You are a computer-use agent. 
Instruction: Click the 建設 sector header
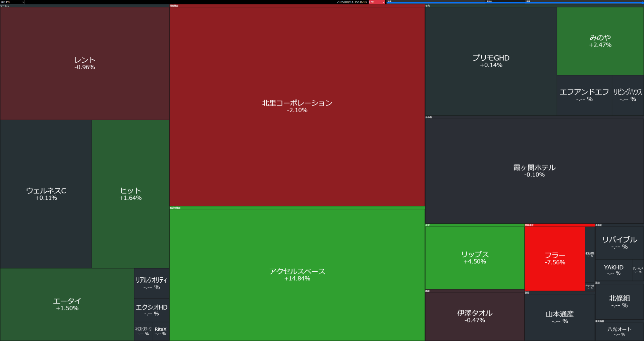point(620,283)
